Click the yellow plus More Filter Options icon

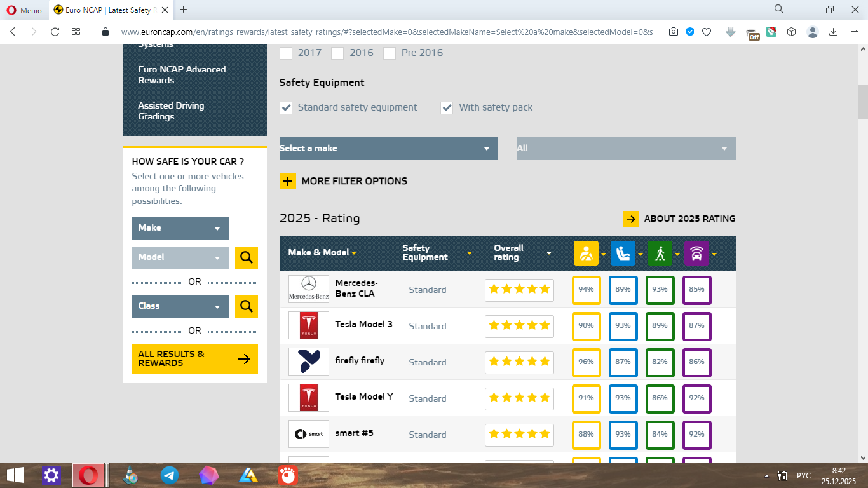(288, 181)
